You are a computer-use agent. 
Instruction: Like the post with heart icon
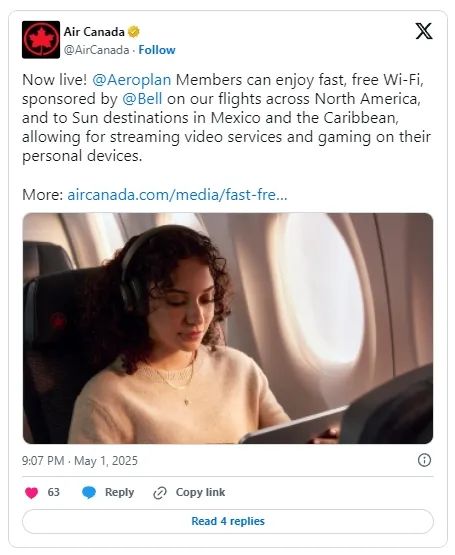(32, 492)
